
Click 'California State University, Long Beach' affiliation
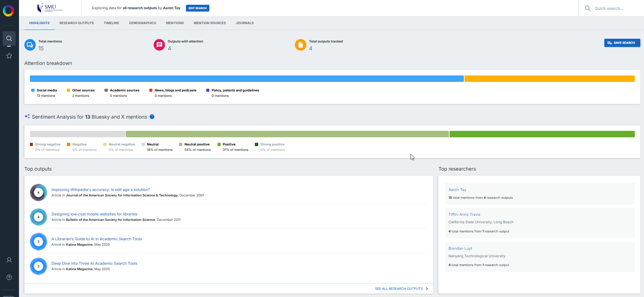pyautogui.click(x=481, y=222)
